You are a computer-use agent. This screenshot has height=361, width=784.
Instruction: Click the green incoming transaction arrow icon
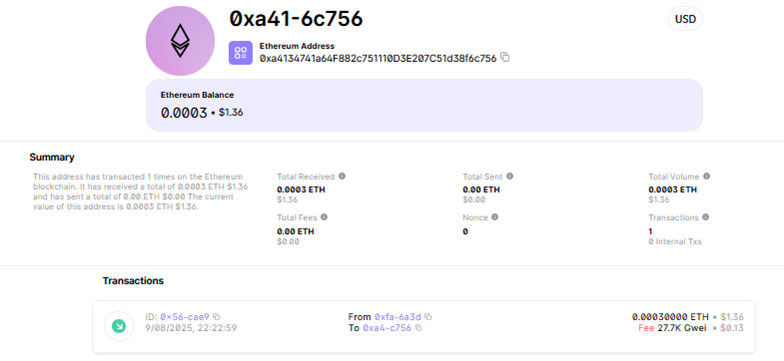[x=118, y=326]
